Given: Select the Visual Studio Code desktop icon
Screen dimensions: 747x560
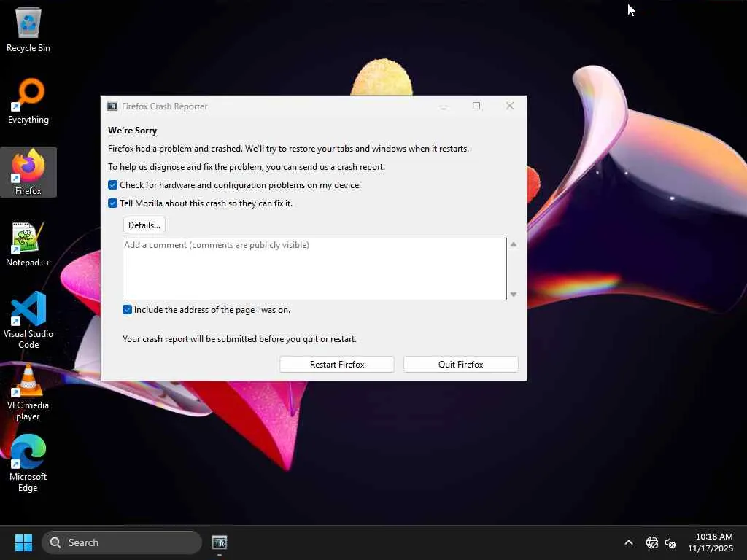Looking at the screenshot, I should (28, 320).
